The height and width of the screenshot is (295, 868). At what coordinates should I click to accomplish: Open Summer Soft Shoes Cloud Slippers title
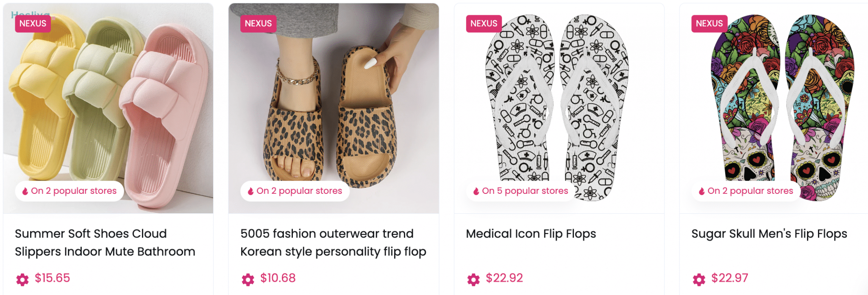tap(105, 243)
